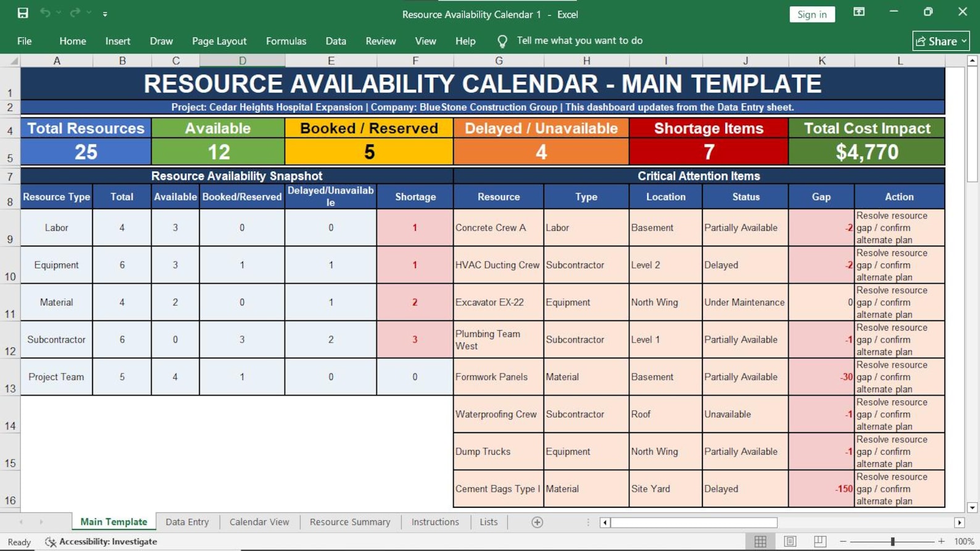
Task: Select the Cement Bags Type I cell
Action: 499,489
